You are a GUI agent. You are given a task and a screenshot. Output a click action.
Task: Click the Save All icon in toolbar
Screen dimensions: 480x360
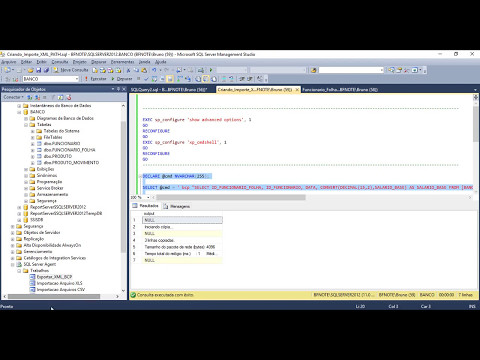[46, 70]
